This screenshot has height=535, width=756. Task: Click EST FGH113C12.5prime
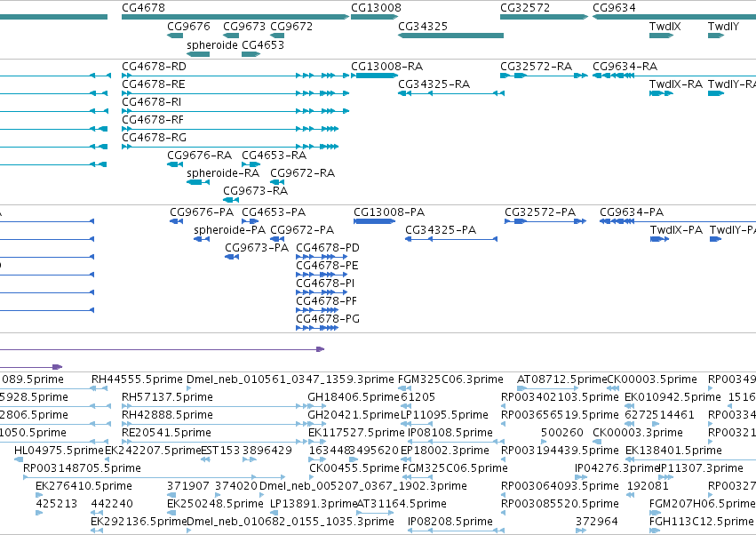(x=701, y=523)
